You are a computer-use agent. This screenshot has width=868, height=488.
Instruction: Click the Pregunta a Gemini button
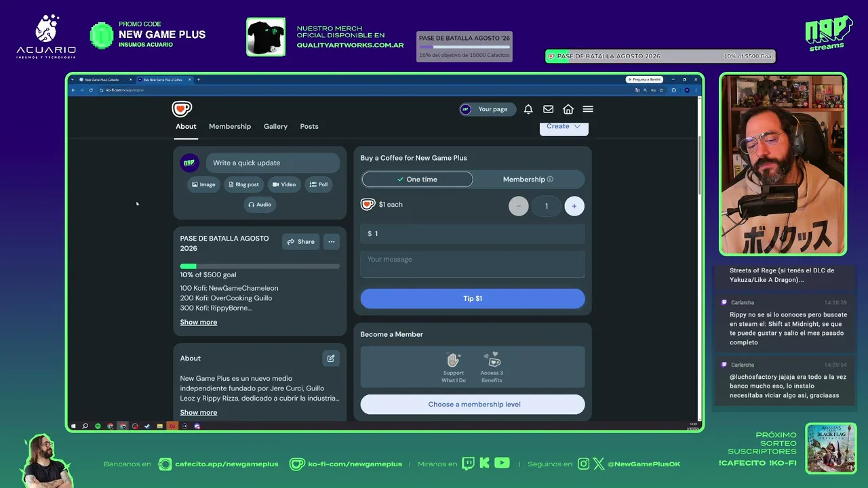point(644,79)
